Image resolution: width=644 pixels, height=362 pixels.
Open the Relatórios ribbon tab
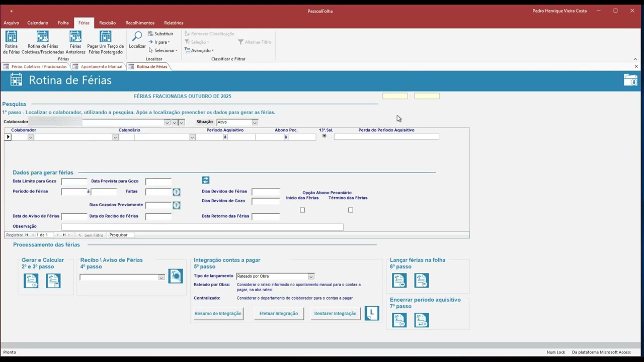(174, 23)
